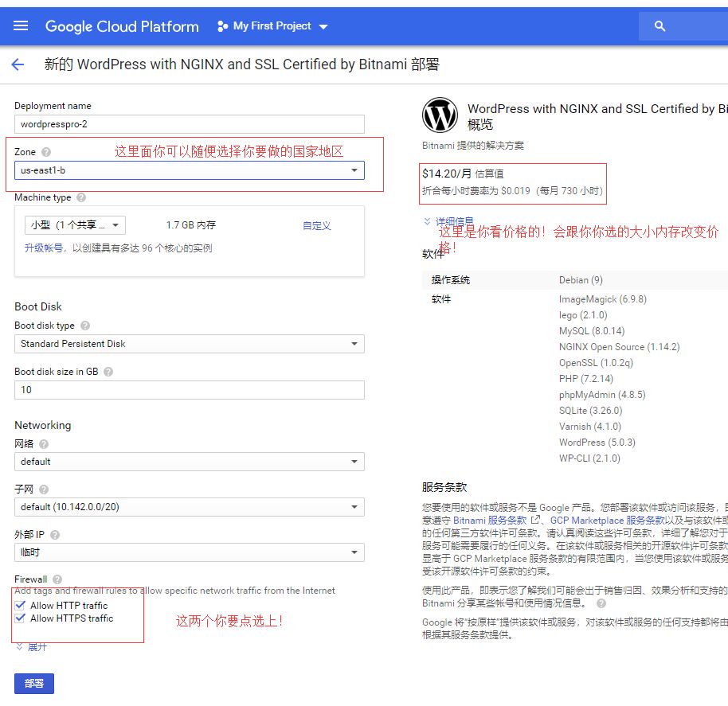Open the machine type 小型 dropdown
The image size is (728, 706).
(x=75, y=225)
